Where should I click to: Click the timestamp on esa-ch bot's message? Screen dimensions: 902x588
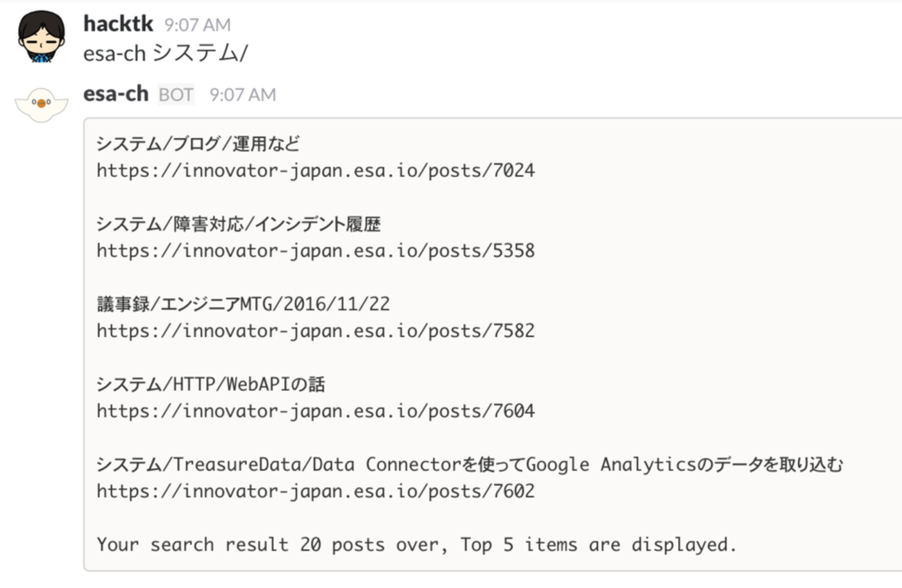(242, 94)
